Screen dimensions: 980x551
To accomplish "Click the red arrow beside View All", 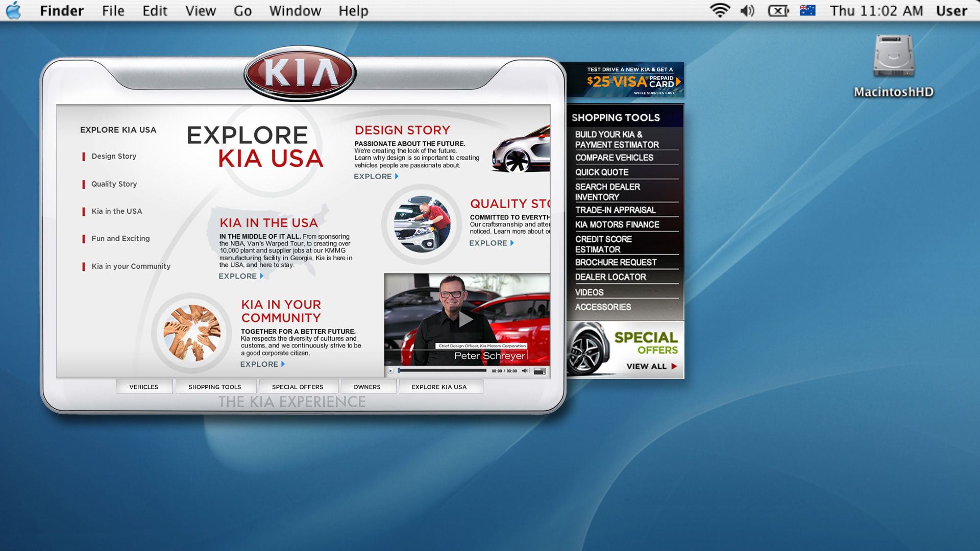I will pyautogui.click(x=674, y=366).
